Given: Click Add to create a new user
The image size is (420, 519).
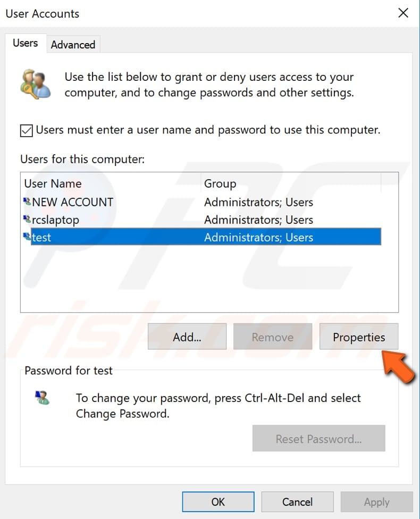Looking at the screenshot, I should tap(187, 337).
